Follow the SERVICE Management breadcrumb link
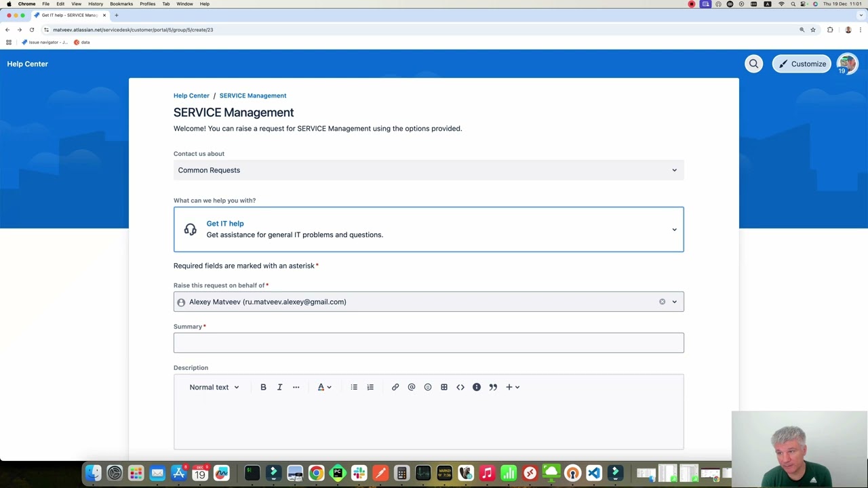868x488 pixels. point(253,96)
